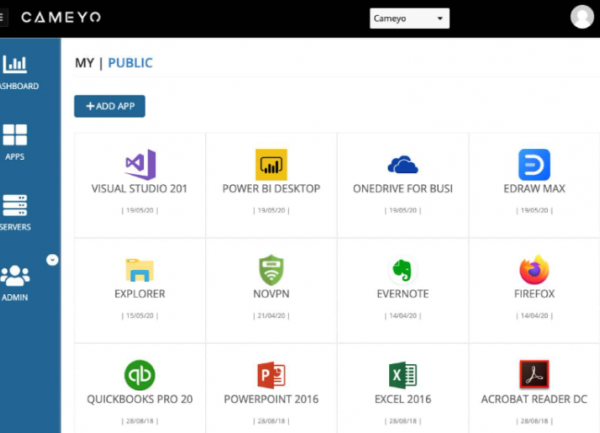The height and width of the screenshot is (433, 600).
Task: Click the 19/05/20 date under Power BI Desktop
Action: 271,210
